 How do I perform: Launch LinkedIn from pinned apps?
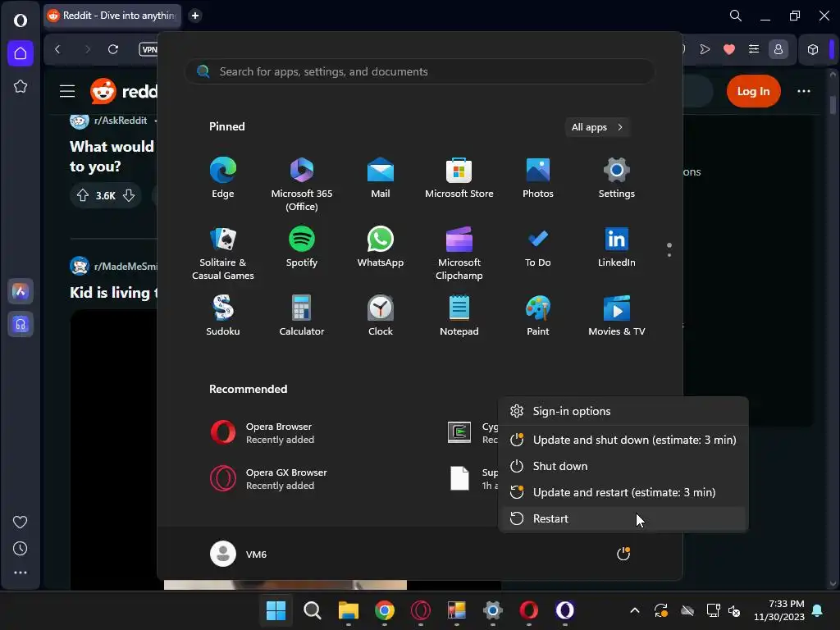pos(617,248)
